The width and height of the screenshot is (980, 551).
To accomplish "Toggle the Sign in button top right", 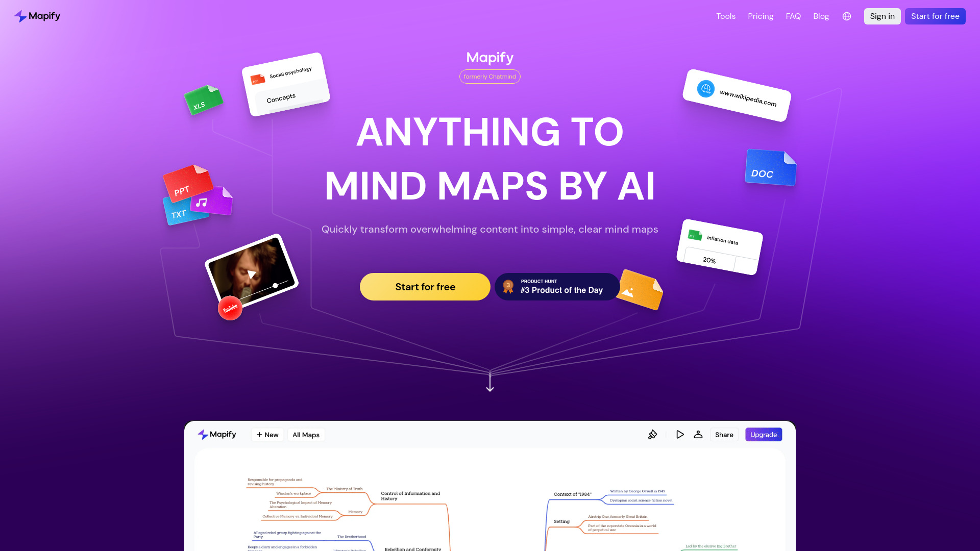I will pos(883,16).
